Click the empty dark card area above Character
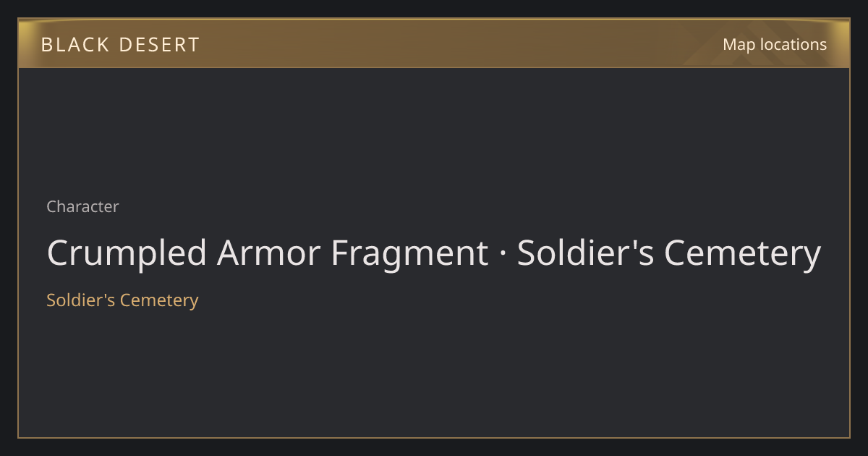This screenshot has height=456, width=868. (434, 130)
